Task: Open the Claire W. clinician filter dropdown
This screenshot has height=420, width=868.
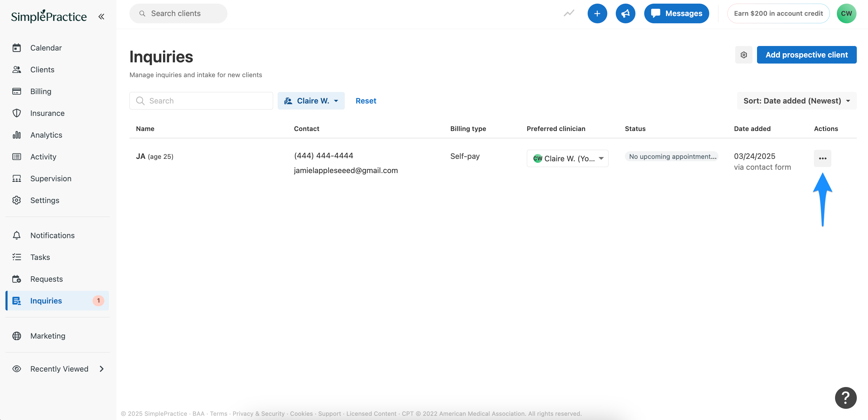Action: pyautogui.click(x=311, y=101)
